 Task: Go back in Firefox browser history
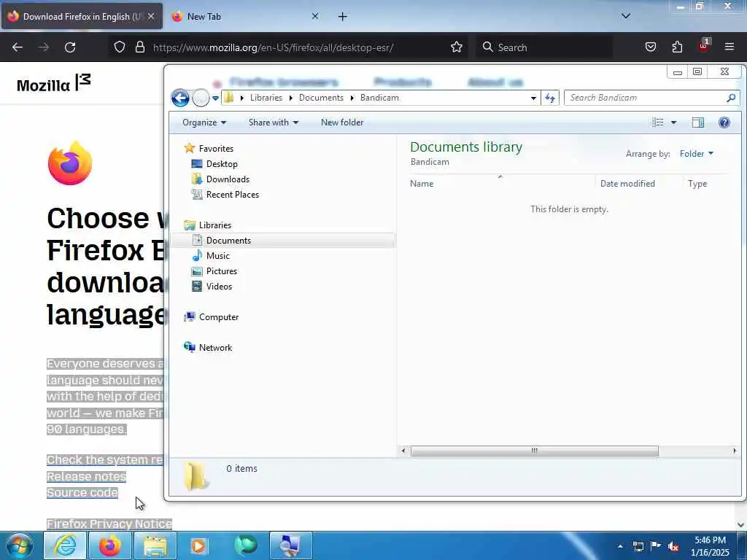(18, 47)
